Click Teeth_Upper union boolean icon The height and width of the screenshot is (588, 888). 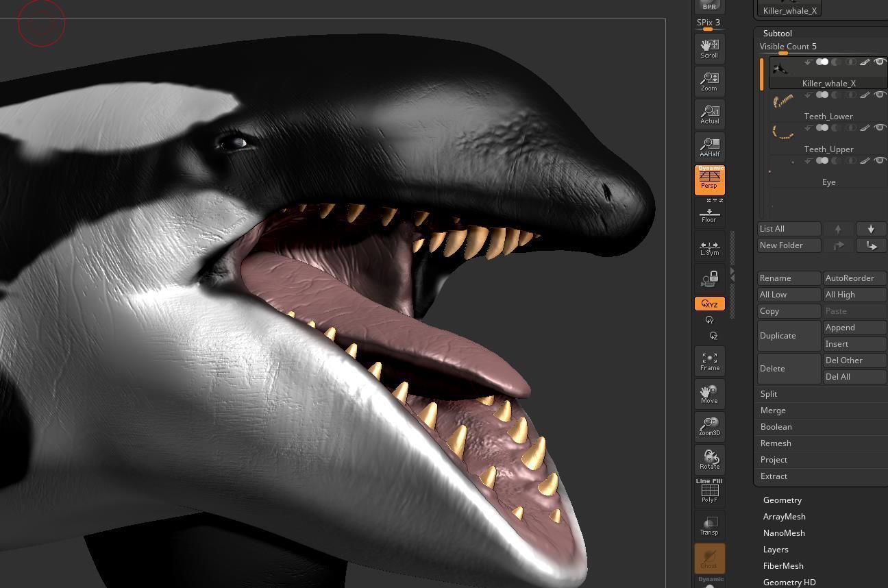point(822,128)
